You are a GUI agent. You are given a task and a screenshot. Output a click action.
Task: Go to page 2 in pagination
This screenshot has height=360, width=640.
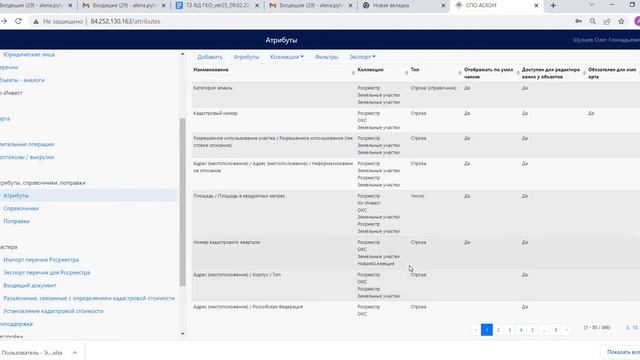(498, 330)
